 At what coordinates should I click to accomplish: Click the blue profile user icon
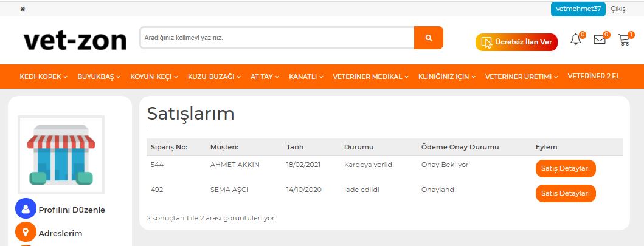[x=26, y=209]
